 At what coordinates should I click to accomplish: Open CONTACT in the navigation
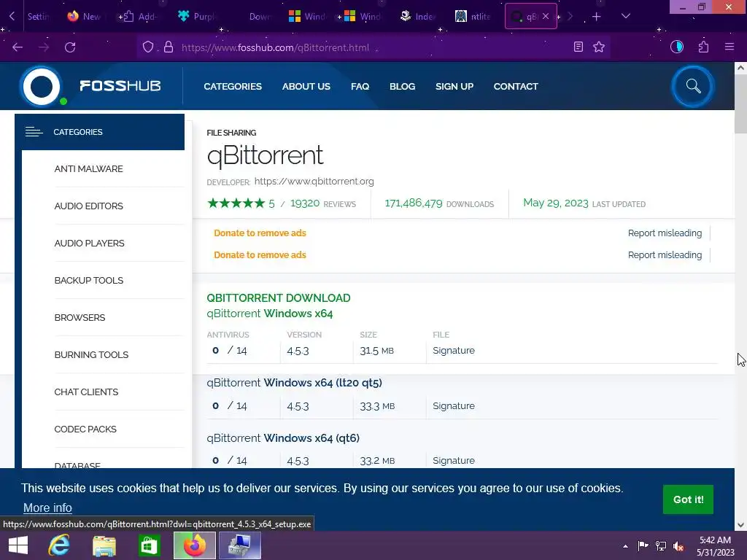(516, 86)
